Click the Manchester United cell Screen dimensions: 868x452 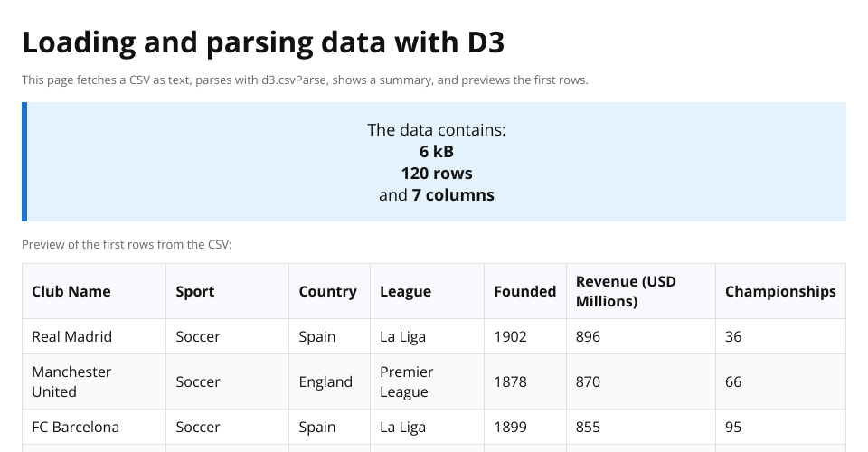click(71, 381)
